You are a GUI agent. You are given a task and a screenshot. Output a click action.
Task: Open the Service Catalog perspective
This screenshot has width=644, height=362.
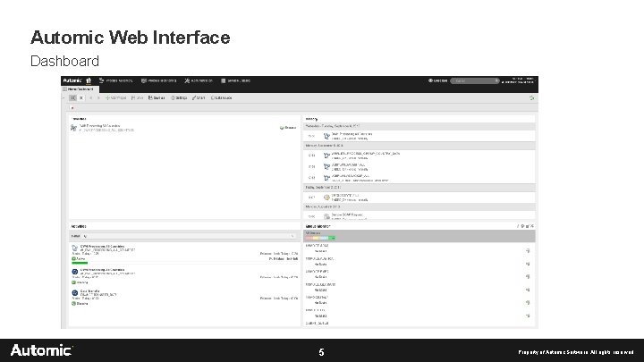coord(236,80)
